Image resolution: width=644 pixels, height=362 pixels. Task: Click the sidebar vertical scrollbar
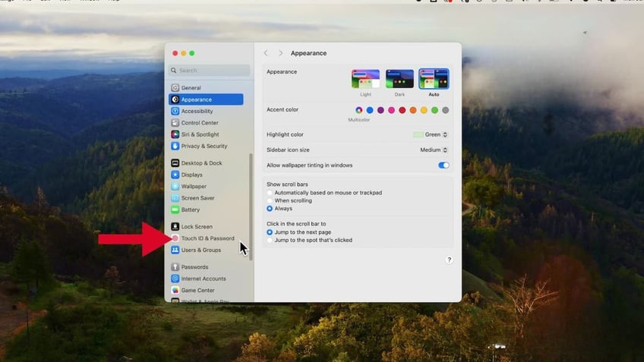coord(251,206)
